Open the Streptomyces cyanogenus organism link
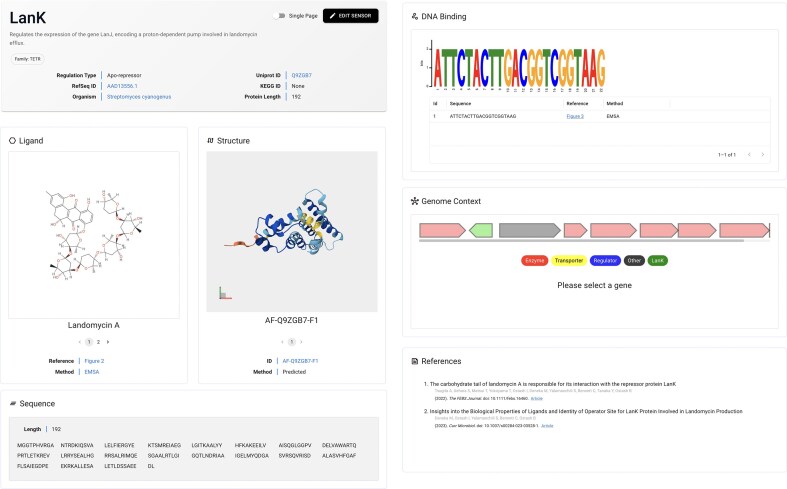787x489 pixels. tap(139, 96)
